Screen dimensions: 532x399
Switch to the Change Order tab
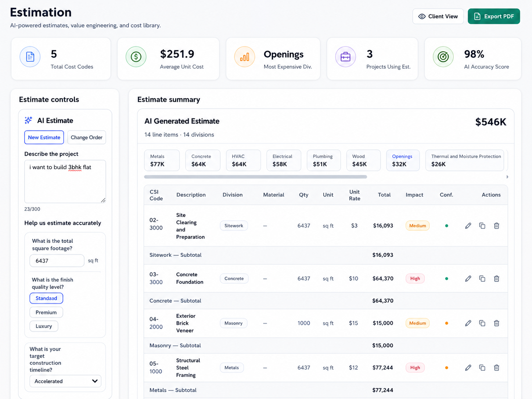tap(87, 137)
